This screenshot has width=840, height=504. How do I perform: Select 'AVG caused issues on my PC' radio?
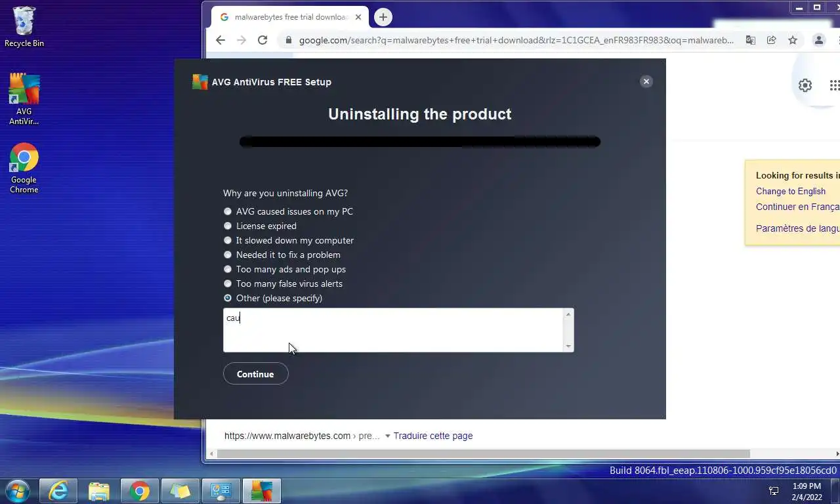pos(228,211)
